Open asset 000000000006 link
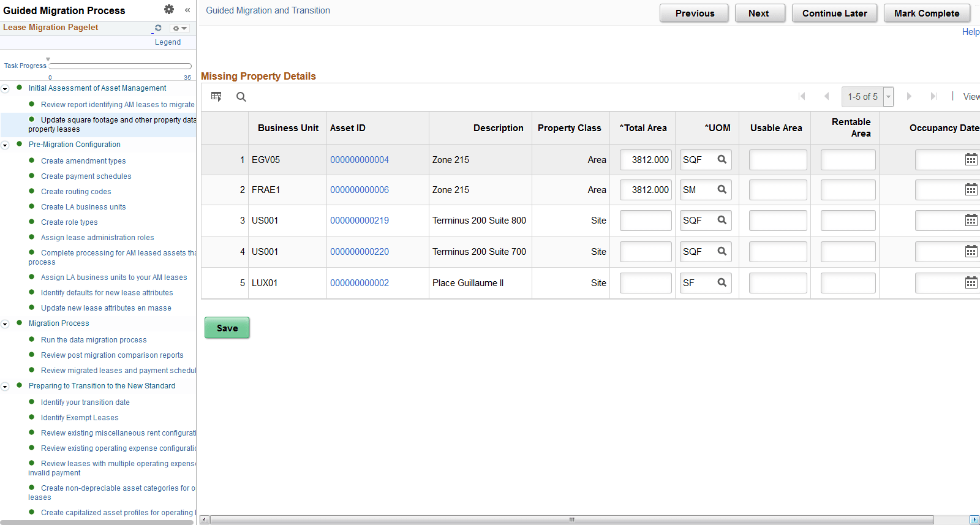This screenshot has width=980, height=525. 360,190
